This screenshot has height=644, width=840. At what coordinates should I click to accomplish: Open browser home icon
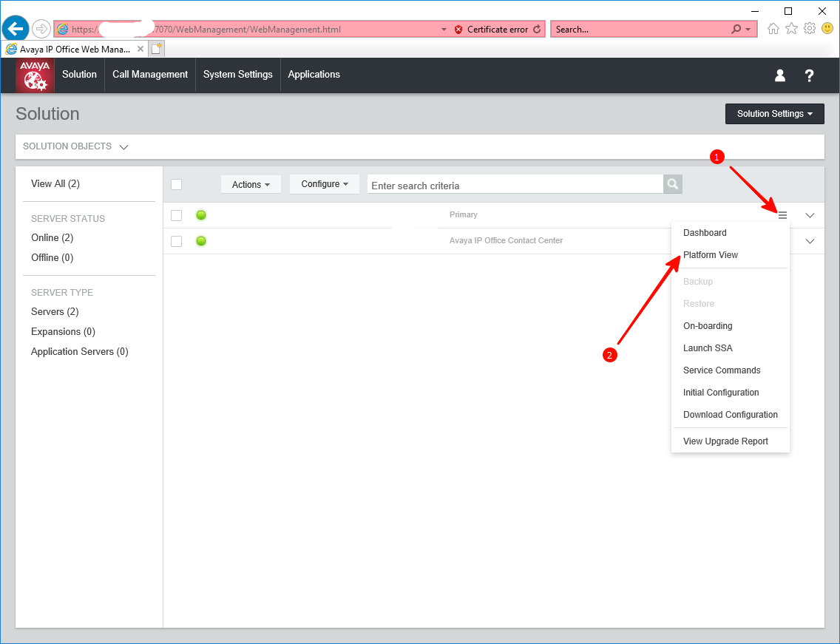(773, 29)
